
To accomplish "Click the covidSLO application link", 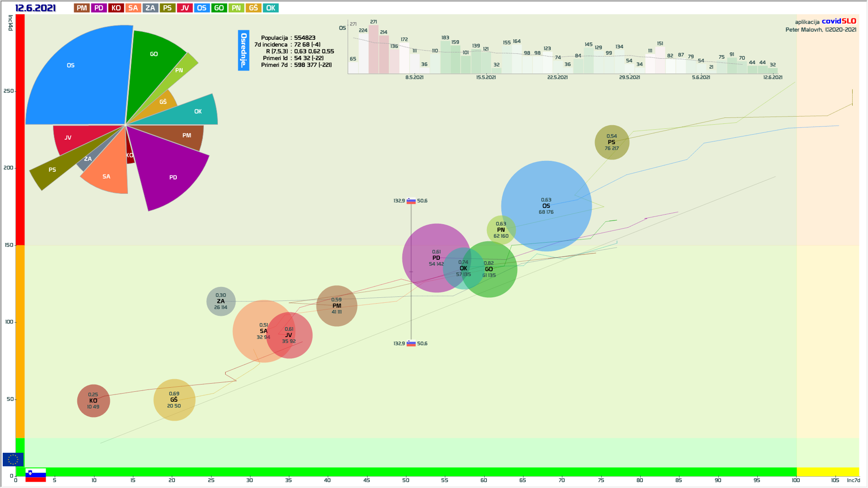I will [839, 21].
